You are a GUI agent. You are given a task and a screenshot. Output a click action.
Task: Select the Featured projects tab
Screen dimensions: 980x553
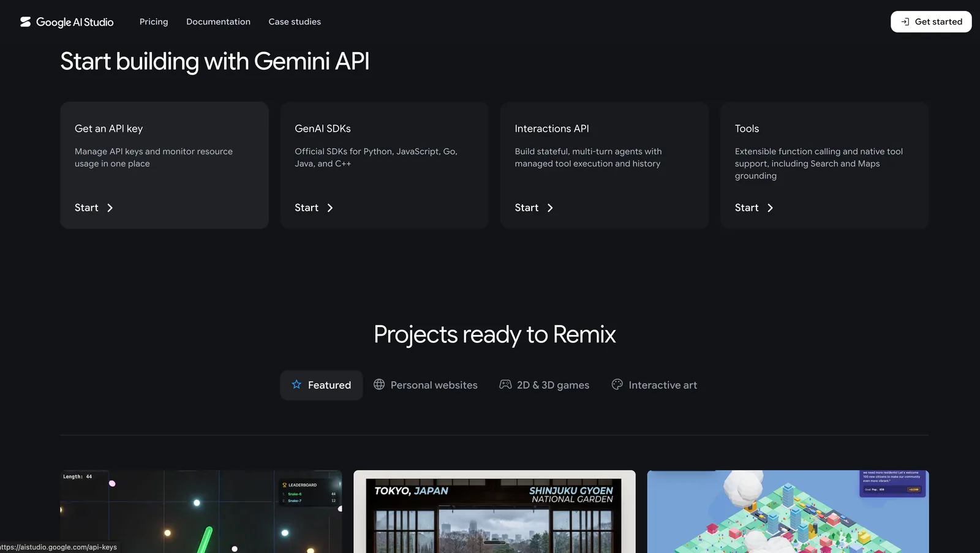coord(322,385)
